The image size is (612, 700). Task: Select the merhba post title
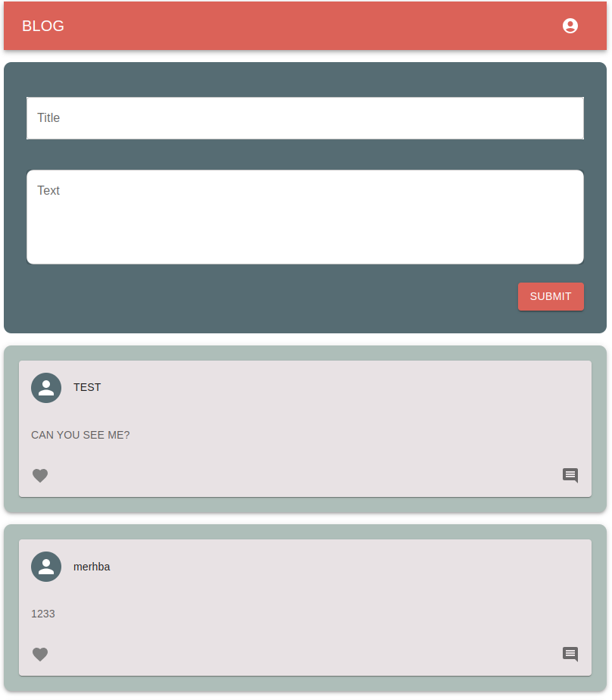[x=92, y=567]
